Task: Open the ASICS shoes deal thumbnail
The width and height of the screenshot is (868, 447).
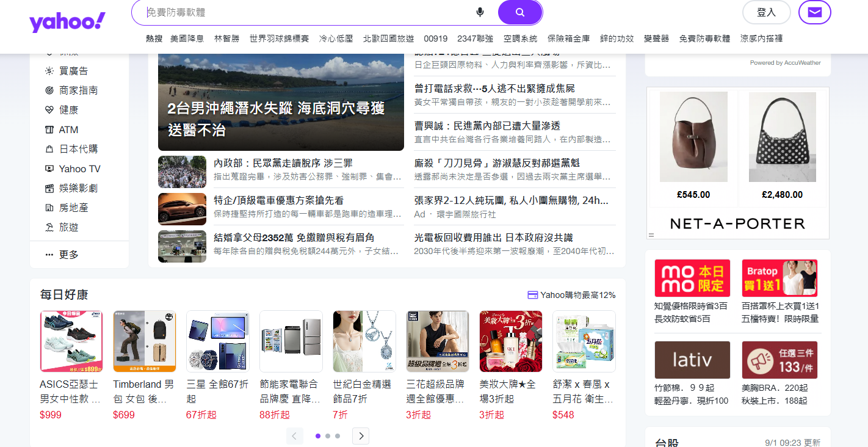Action: coord(71,341)
